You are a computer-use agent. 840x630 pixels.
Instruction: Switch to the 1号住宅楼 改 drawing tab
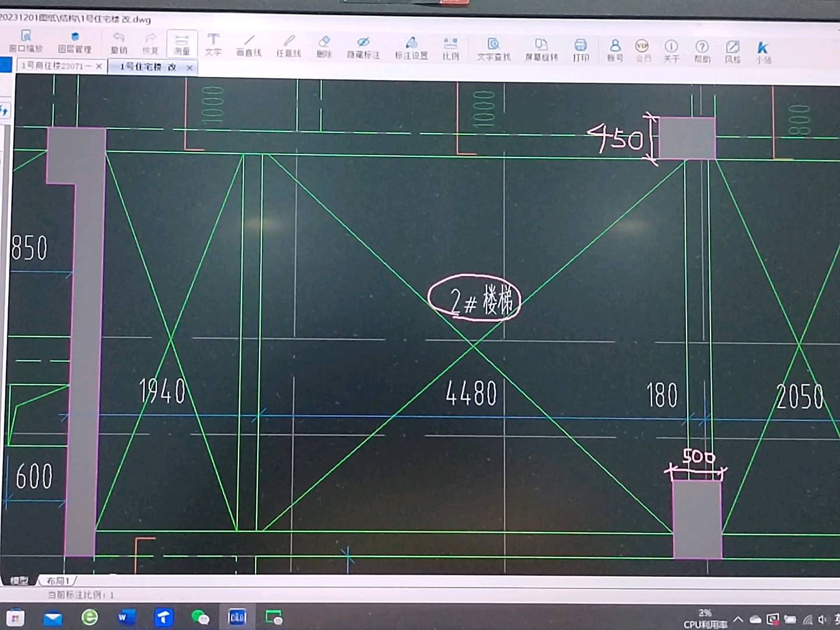point(148,67)
